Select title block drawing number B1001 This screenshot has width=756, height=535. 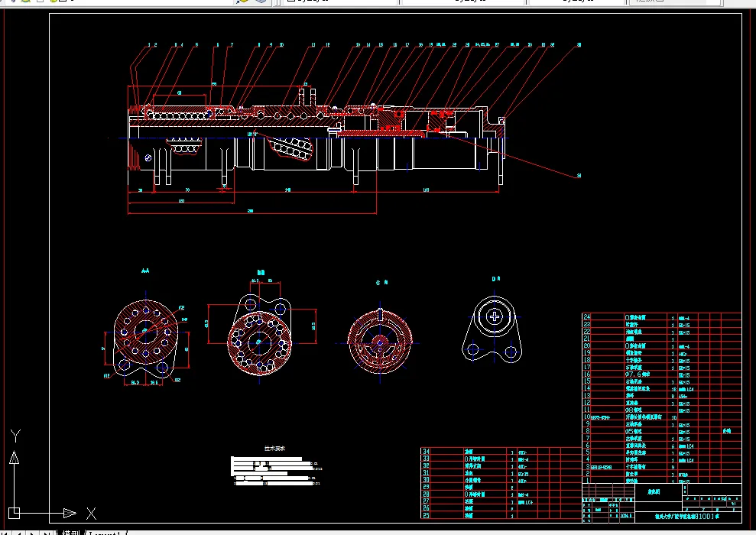(x=706, y=516)
